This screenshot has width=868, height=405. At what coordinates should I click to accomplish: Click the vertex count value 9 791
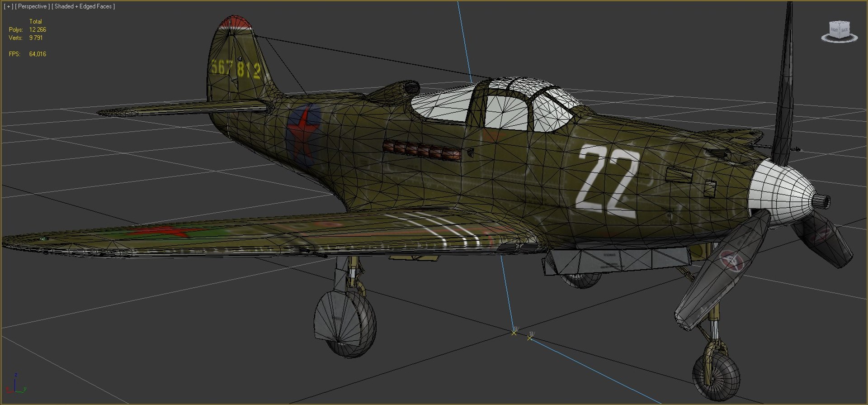[36, 38]
